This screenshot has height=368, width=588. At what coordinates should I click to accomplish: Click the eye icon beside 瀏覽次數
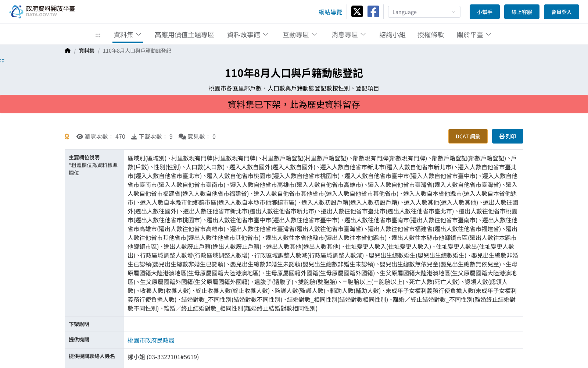pos(79,137)
